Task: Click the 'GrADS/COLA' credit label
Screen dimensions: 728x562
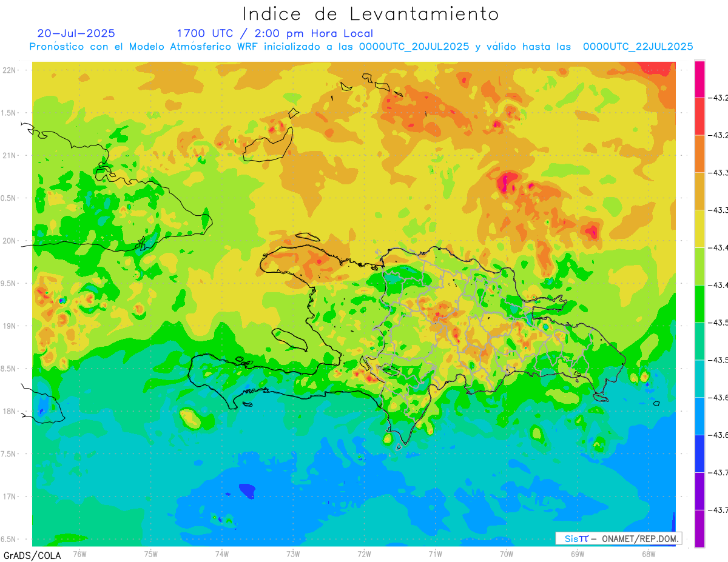Action: pos(32,555)
